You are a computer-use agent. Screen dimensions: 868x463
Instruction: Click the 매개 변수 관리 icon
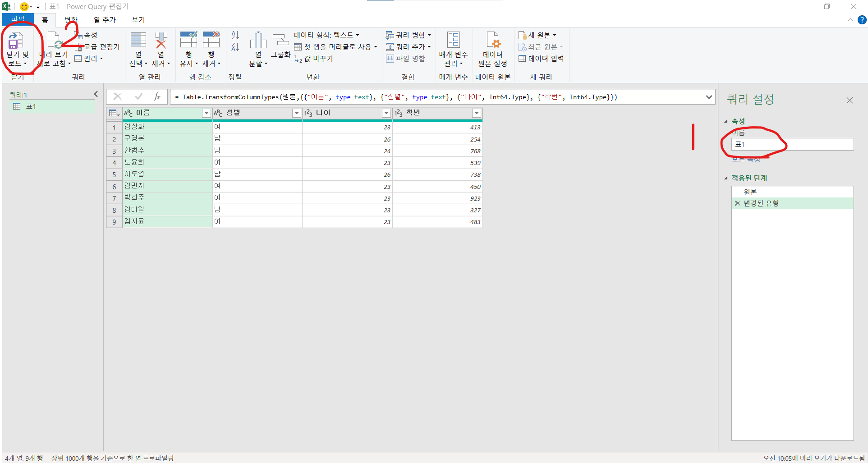click(x=453, y=40)
